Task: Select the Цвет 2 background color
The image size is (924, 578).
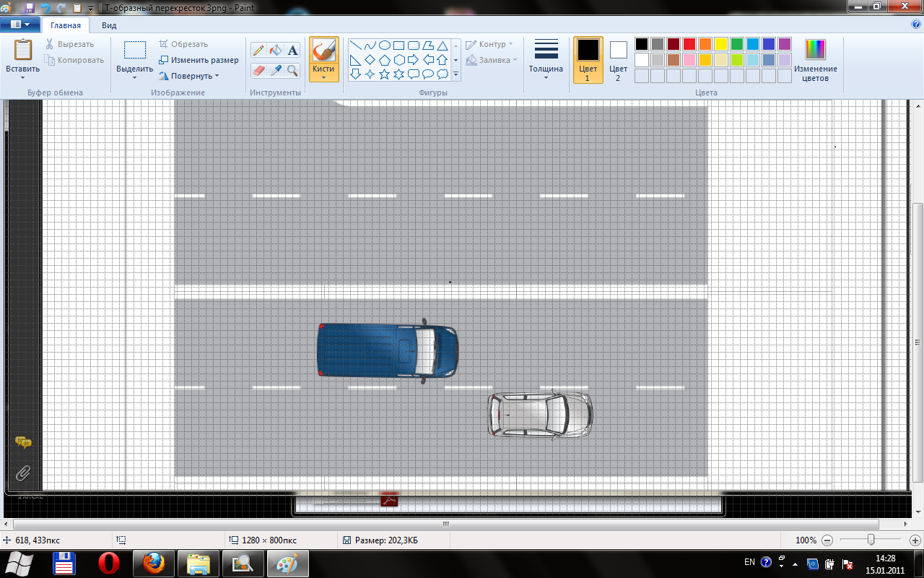Action: coord(618,59)
